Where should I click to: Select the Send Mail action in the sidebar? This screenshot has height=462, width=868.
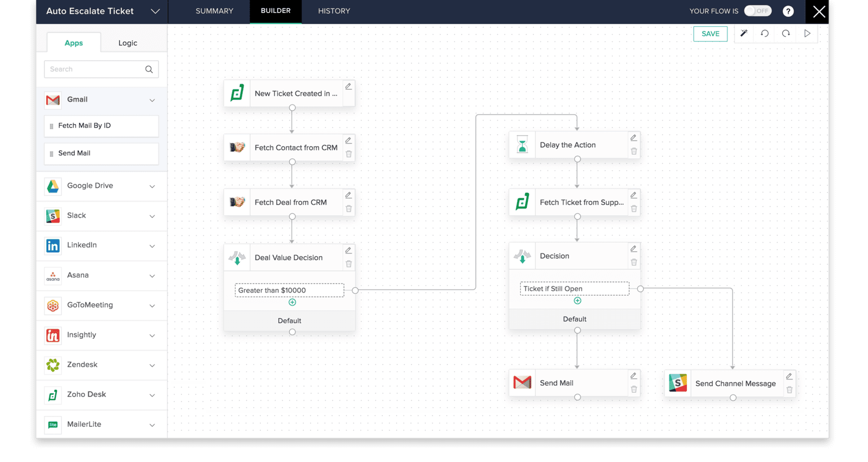[101, 154]
